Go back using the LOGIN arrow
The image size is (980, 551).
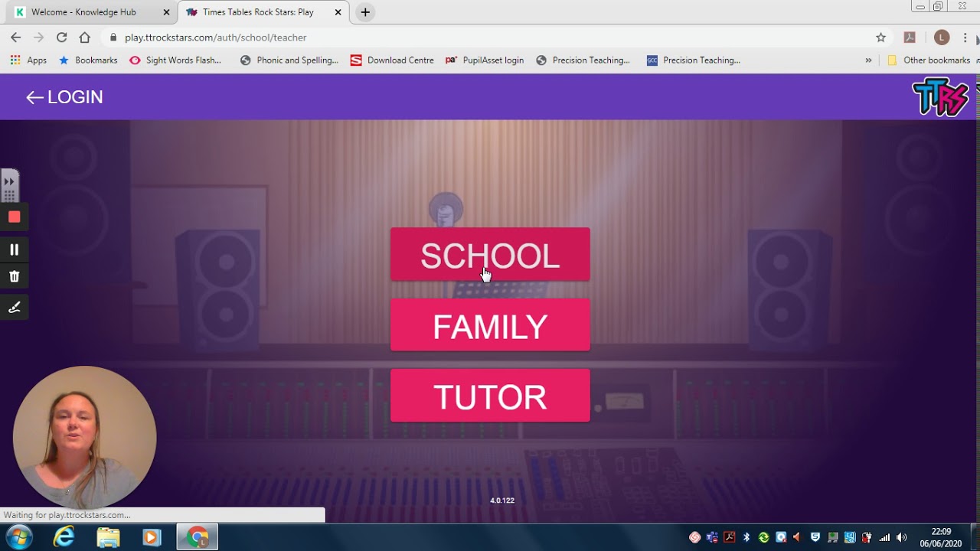(64, 97)
